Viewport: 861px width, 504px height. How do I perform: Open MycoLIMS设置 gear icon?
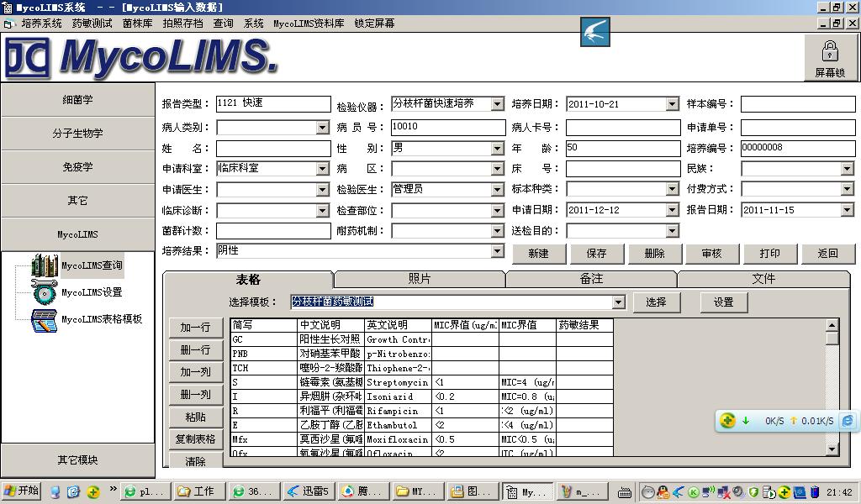point(44,292)
